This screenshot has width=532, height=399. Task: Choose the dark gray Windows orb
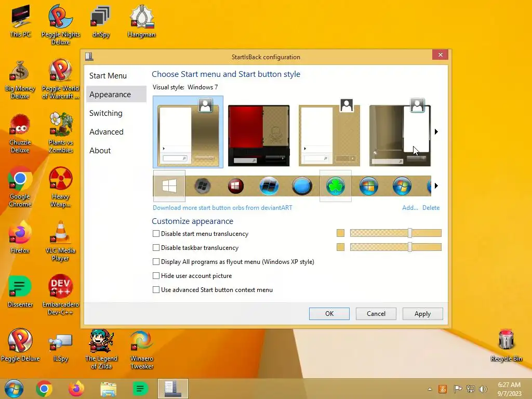point(203,186)
